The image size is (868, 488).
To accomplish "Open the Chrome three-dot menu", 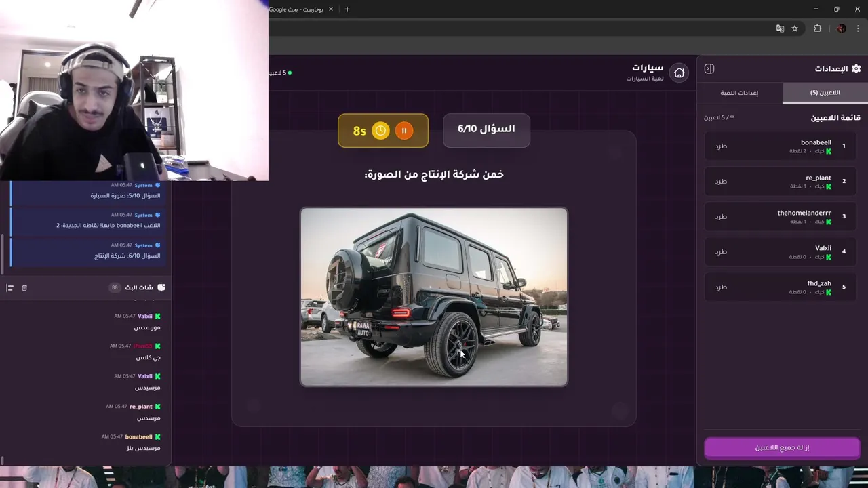I will coord(858,28).
